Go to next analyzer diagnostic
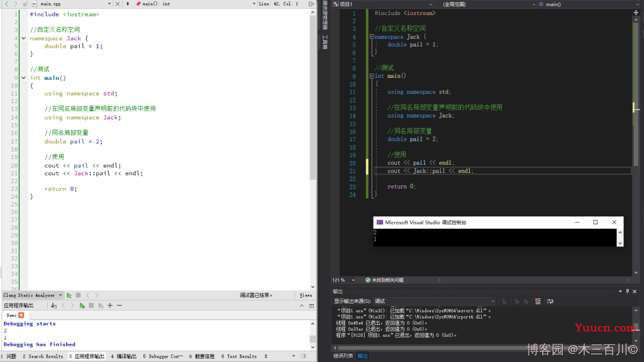The image size is (644, 362). click(x=96, y=295)
